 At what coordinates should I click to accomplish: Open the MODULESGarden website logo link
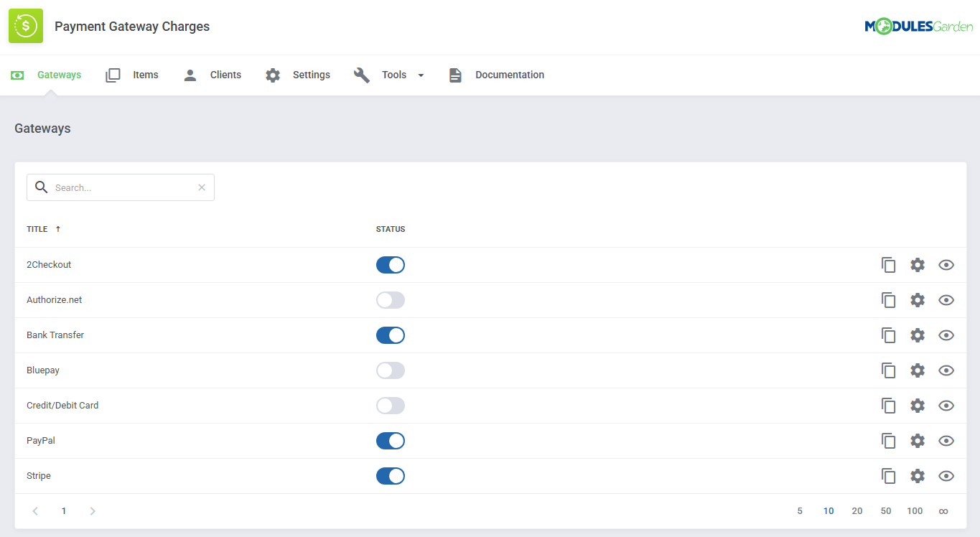(x=919, y=25)
